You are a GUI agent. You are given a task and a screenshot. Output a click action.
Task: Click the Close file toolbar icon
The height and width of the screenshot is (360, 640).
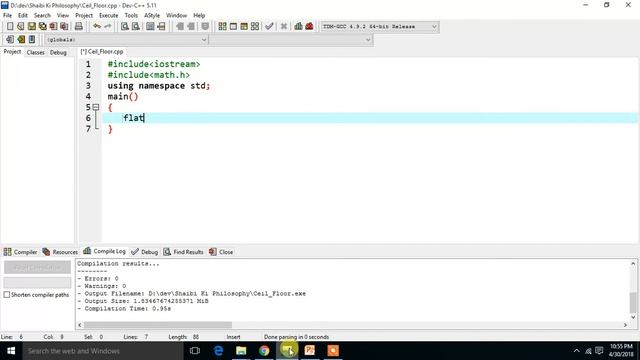pos(53,27)
